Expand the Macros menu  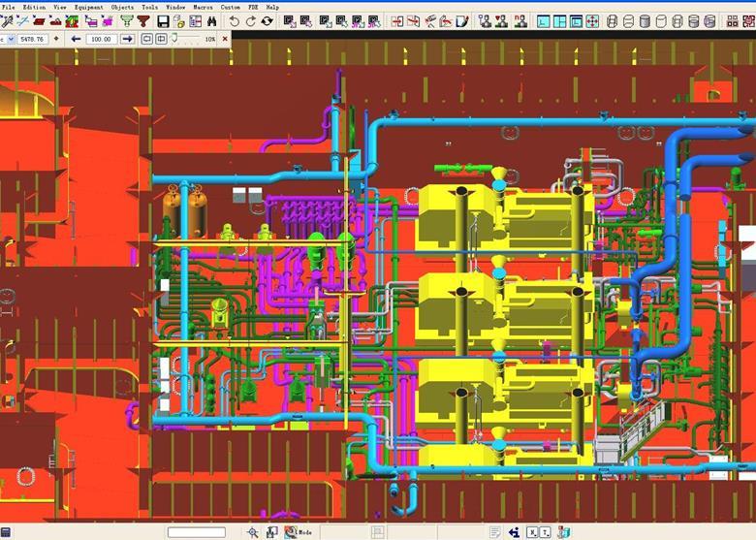[x=203, y=6]
